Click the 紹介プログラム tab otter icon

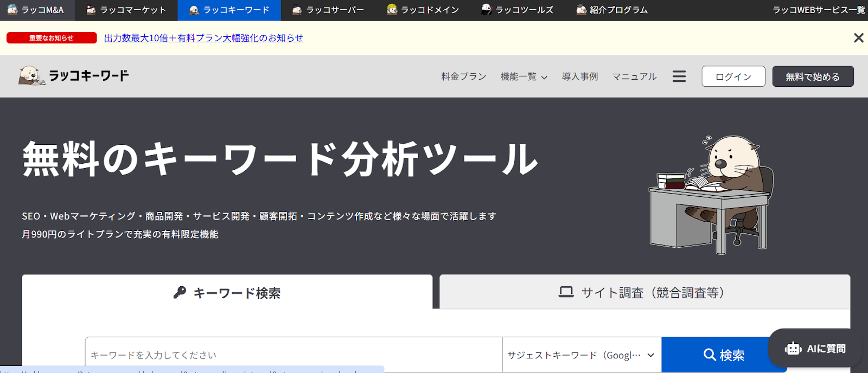tap(581, 10)
